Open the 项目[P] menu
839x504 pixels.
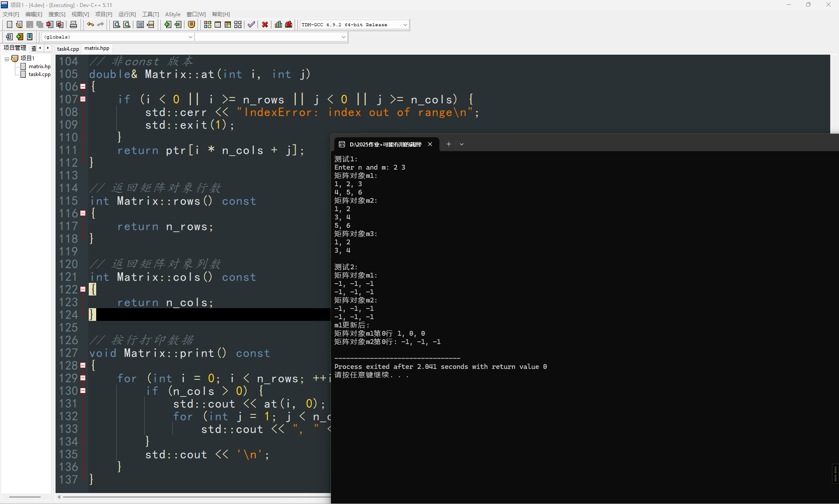[x=104, y=14]
